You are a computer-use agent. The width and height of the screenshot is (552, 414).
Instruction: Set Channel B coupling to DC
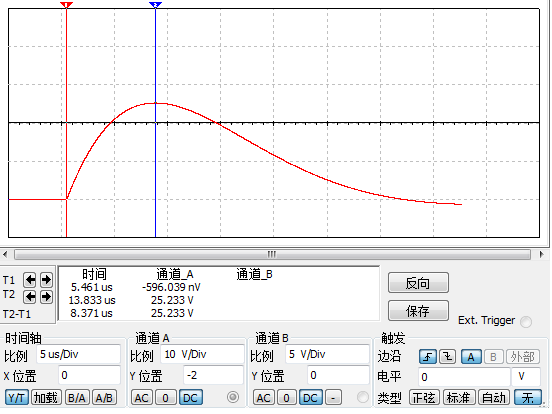click(310, 398)
